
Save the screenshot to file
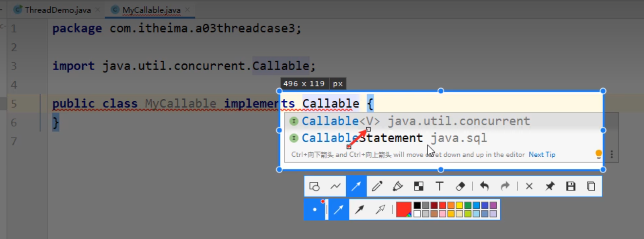coord(570,186)
